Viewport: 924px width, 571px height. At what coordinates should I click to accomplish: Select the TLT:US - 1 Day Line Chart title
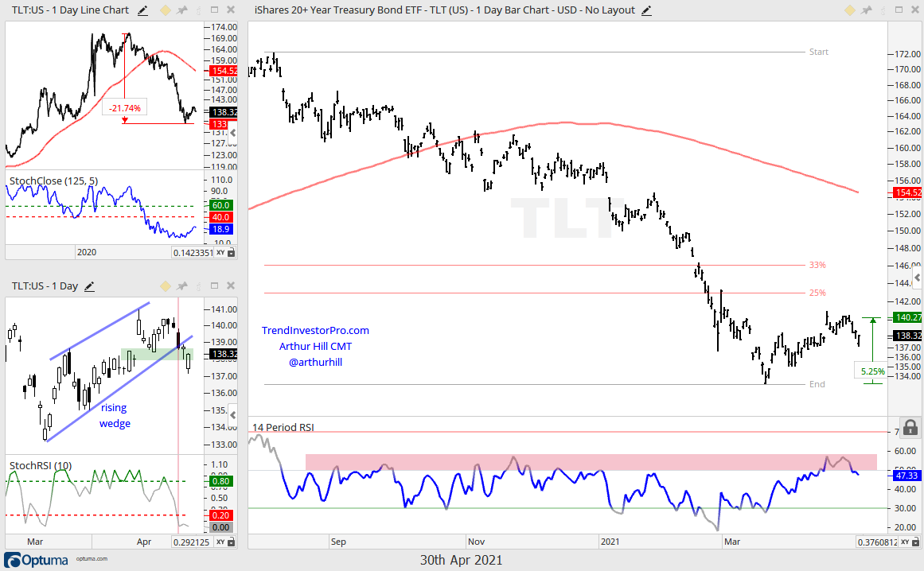point(70,10)
